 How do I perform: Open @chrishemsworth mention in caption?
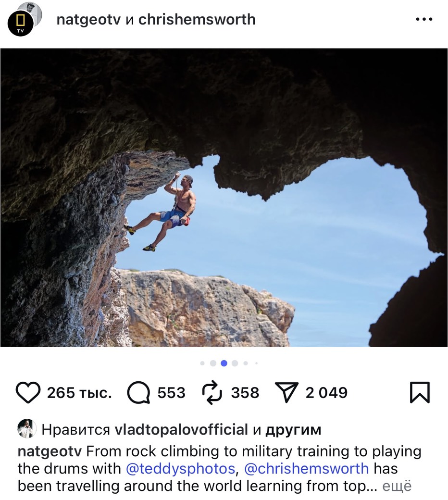(x=306, y=468)
